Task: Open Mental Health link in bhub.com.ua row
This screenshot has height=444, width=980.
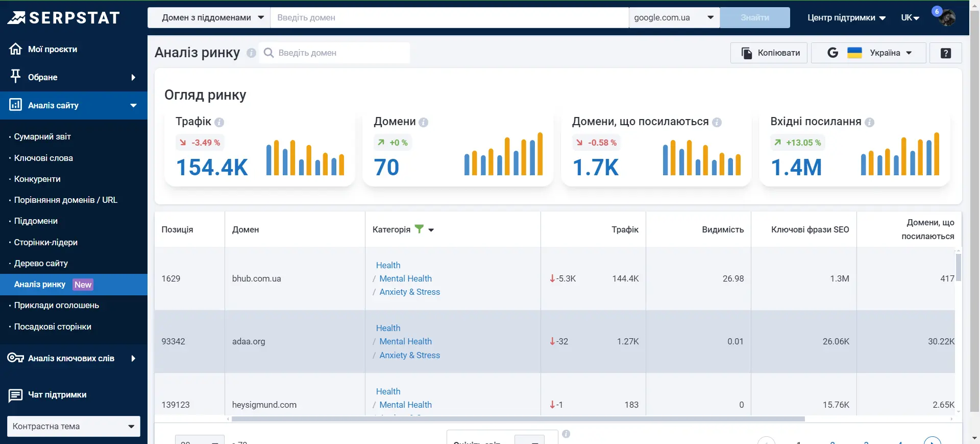Action: pyautogui.click(x=405, y=278)
